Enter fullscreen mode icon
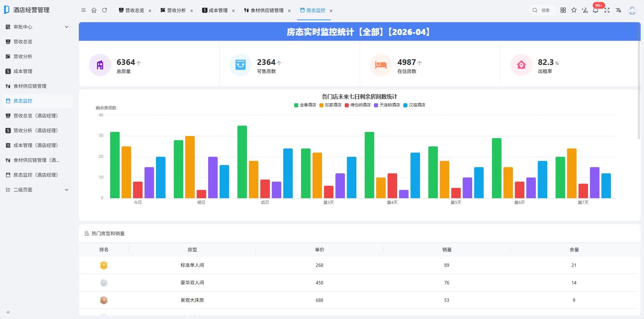Screen dimensions: 644x319 point(607,10)
